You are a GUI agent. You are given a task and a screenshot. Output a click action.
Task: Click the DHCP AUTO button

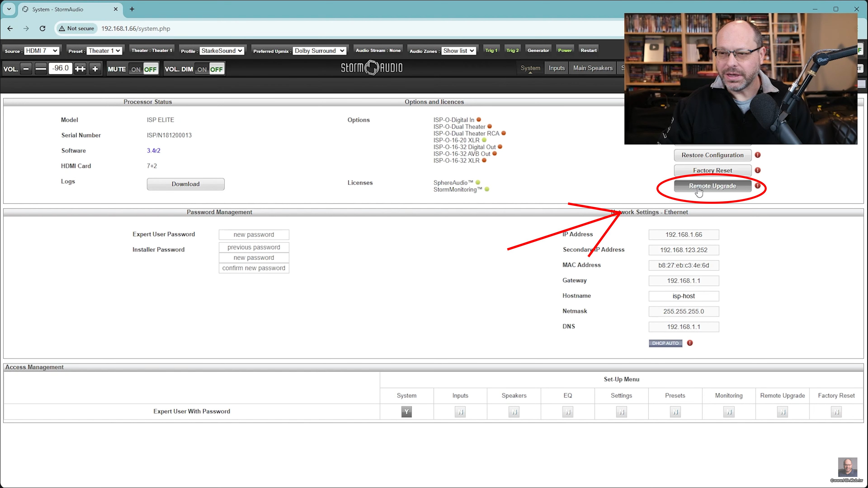pos(665,343)
